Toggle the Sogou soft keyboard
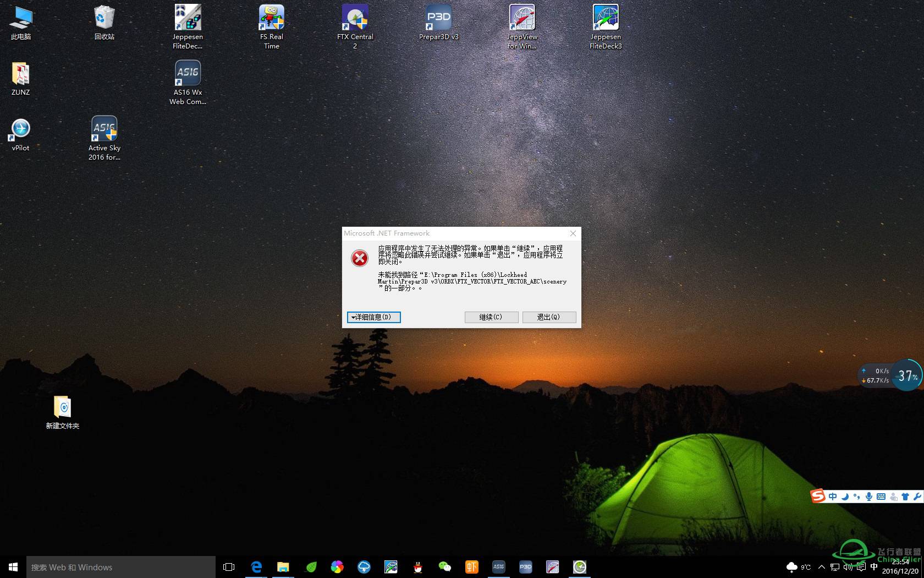924x578 pixels. [881, 496]
